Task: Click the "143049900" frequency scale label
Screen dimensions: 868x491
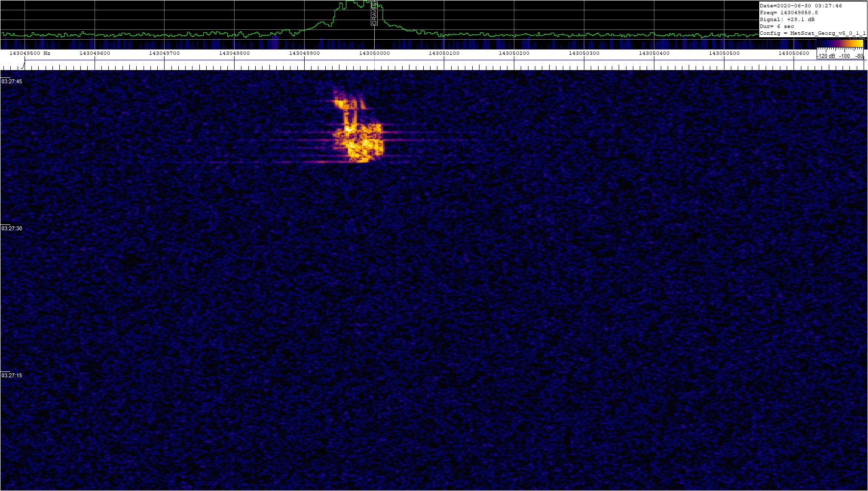Action: pyautogui.click(x=305, y=53)
